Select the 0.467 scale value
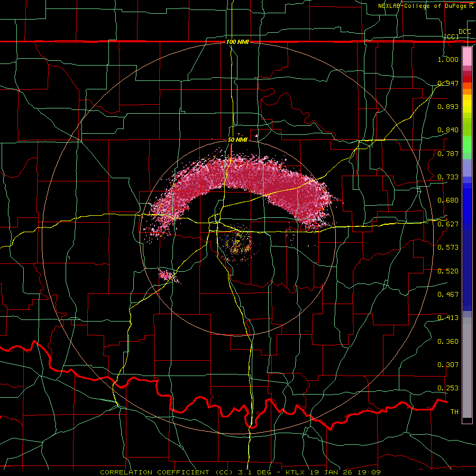 coord(448,295)
